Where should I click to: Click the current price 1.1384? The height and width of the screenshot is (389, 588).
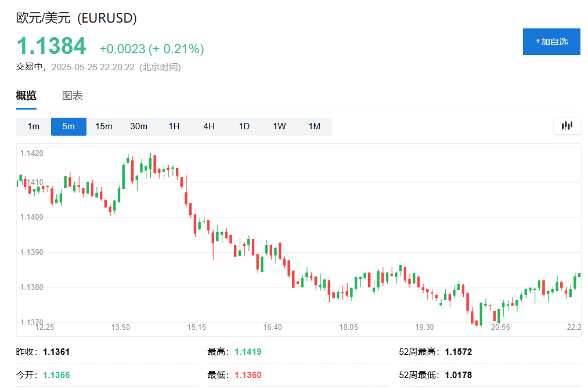[52, 46]
